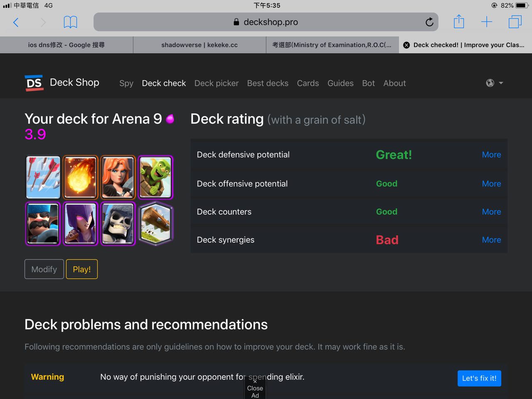Switch to the shadowverse kekeke.cc tab
Viewport: 532px width, 399px height.
click(199, 45)
